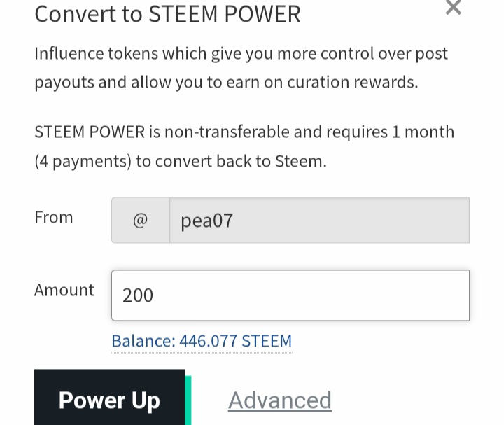
Task: Click the Power Up button
Action: [110, 398]
